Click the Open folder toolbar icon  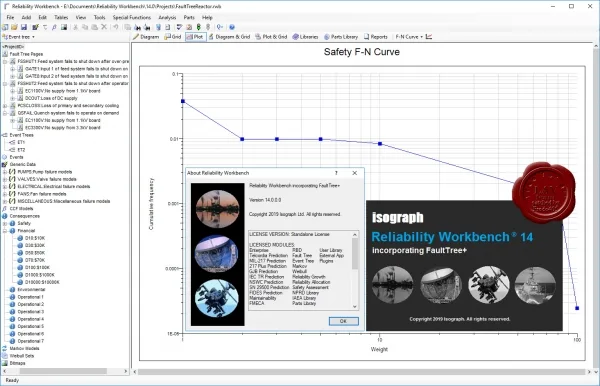click(x=14, y=27)
